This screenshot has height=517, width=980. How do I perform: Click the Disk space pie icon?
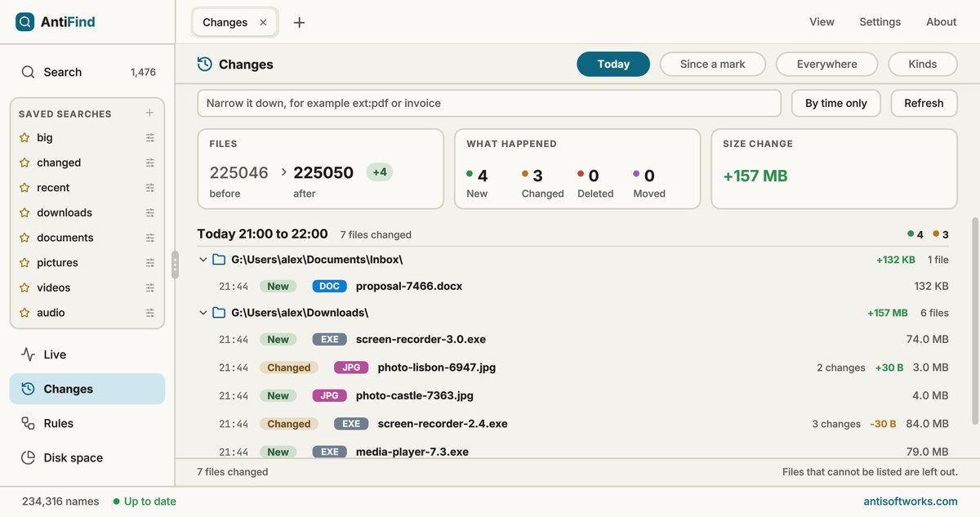click(29, 457)
